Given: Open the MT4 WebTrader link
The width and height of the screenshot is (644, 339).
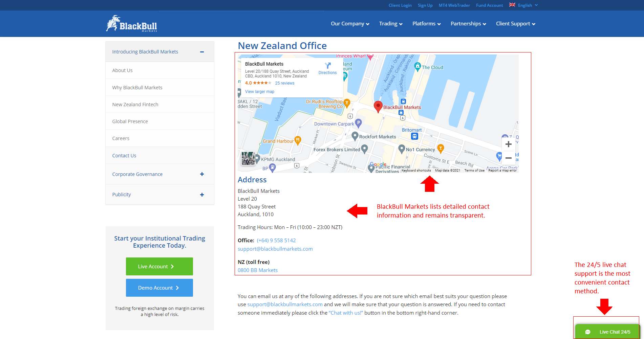Looking at the screenshot, I should [x=454, y=5].
